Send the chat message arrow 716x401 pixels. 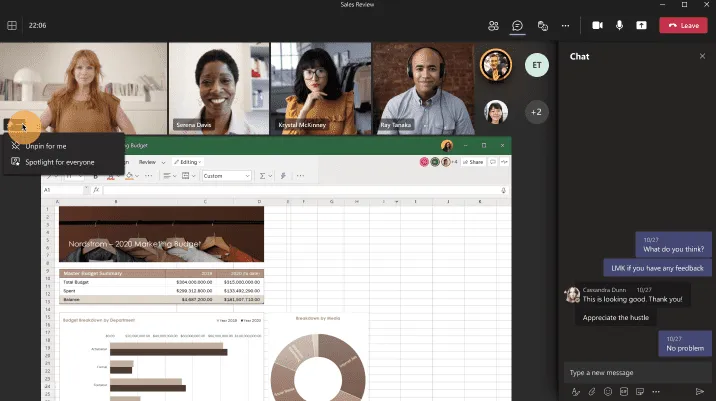pyautogui.click(x=699, y=391)
